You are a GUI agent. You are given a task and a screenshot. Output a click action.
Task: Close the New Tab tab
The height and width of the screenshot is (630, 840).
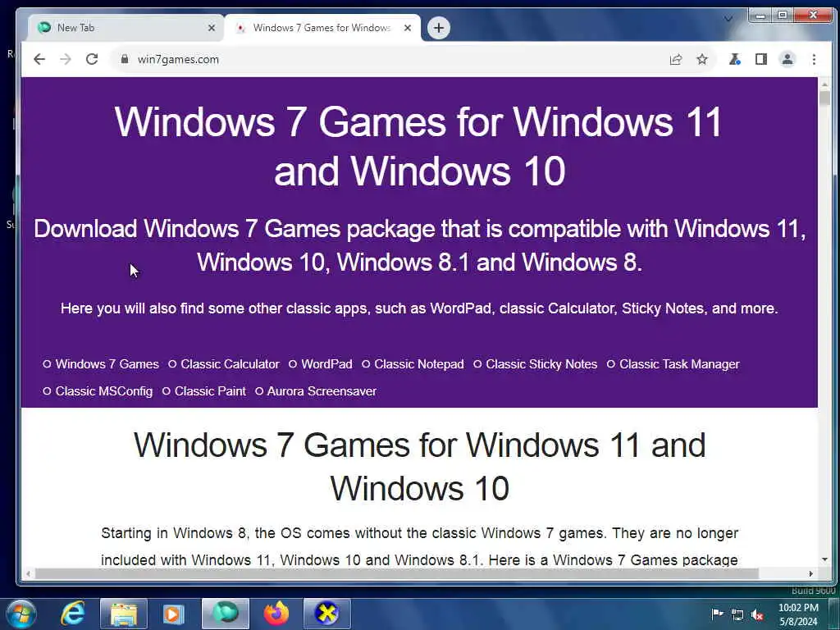(212, 28)
